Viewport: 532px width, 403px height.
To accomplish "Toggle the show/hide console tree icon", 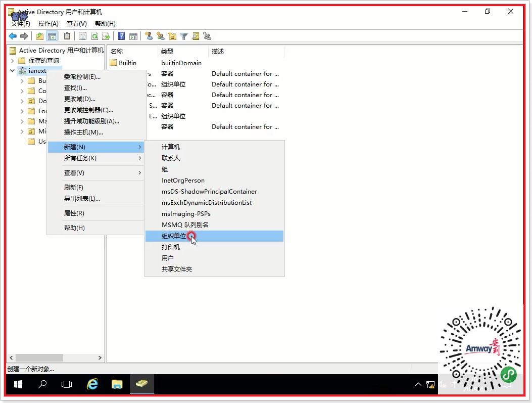I will (x=52, y=36).
